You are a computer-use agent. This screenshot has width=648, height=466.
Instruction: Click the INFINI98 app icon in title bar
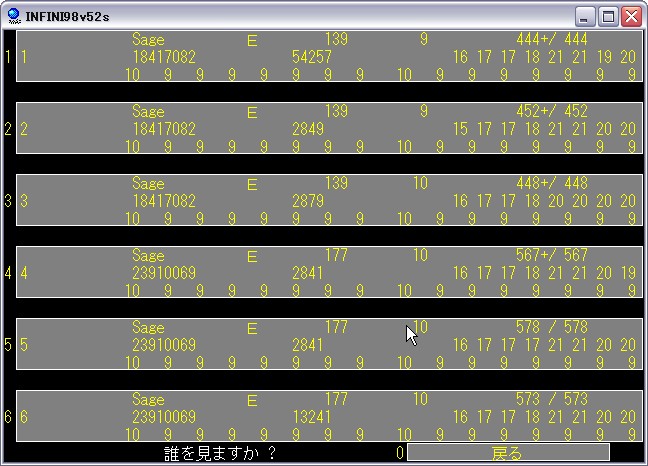pyautogui.click(x=14, y=16)
